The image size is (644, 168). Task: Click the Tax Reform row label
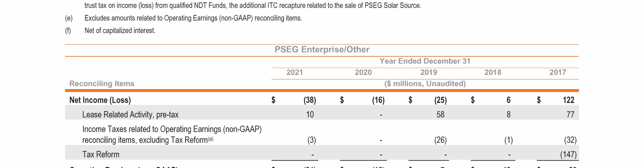(101, 155)
